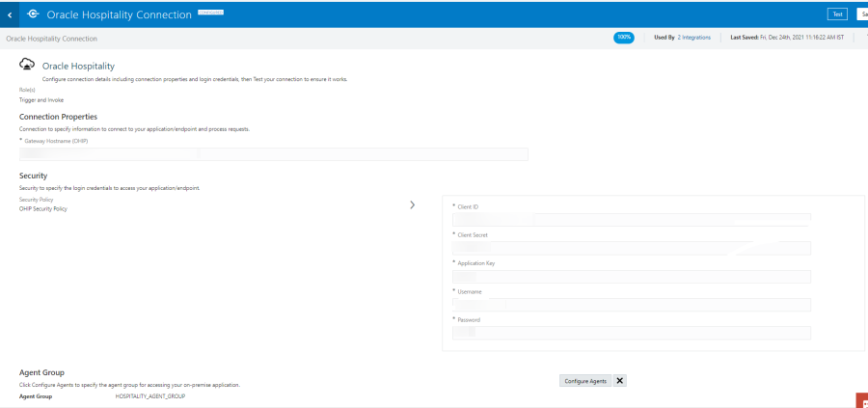
Task: Focus the Client ID field
Action: click(632, 220)
